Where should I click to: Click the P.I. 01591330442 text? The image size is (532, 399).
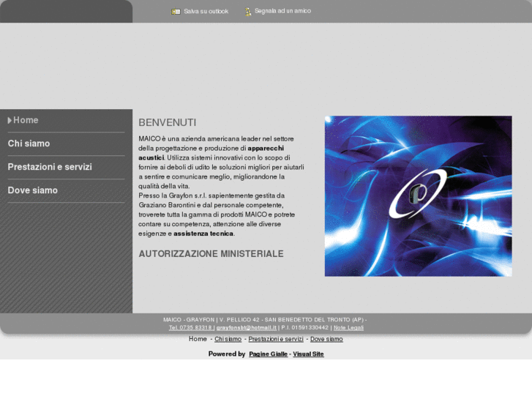[x=304, y=328]
